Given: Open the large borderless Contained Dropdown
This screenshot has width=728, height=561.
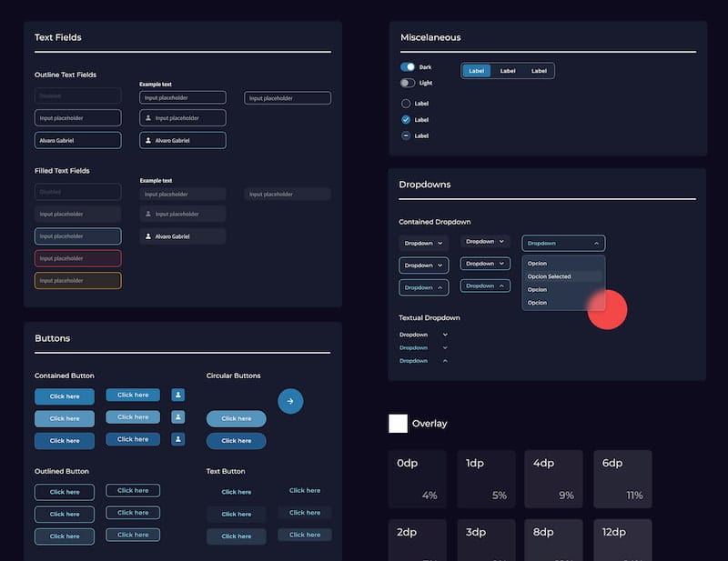Looking at the screenshot, I should click(x=423, y=243).
